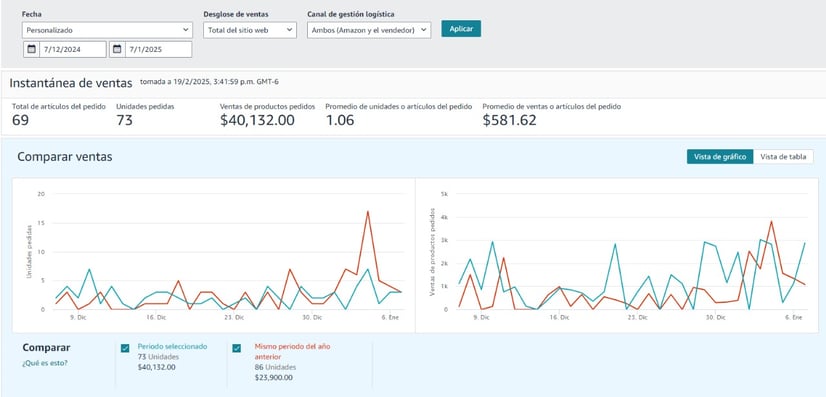Viewport: 826px width, 397px height.
Task: Open Canal de gestión logística dropdown
Action: pyautogui.click(x=369, y=30)
